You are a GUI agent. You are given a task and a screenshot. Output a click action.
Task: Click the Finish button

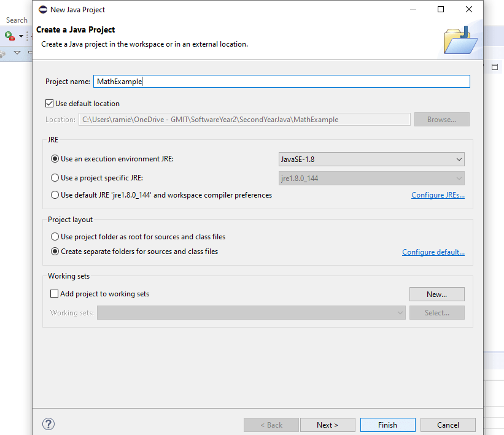387,425
